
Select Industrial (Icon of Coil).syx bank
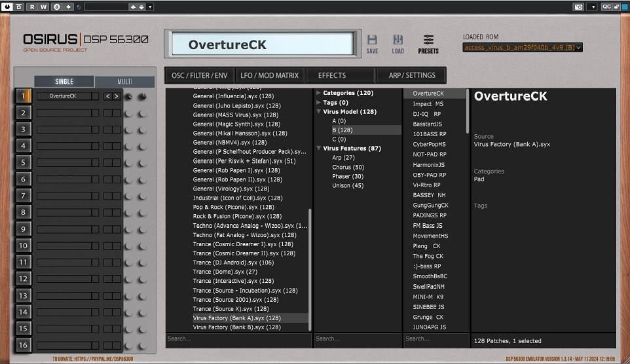pos(238,198)
